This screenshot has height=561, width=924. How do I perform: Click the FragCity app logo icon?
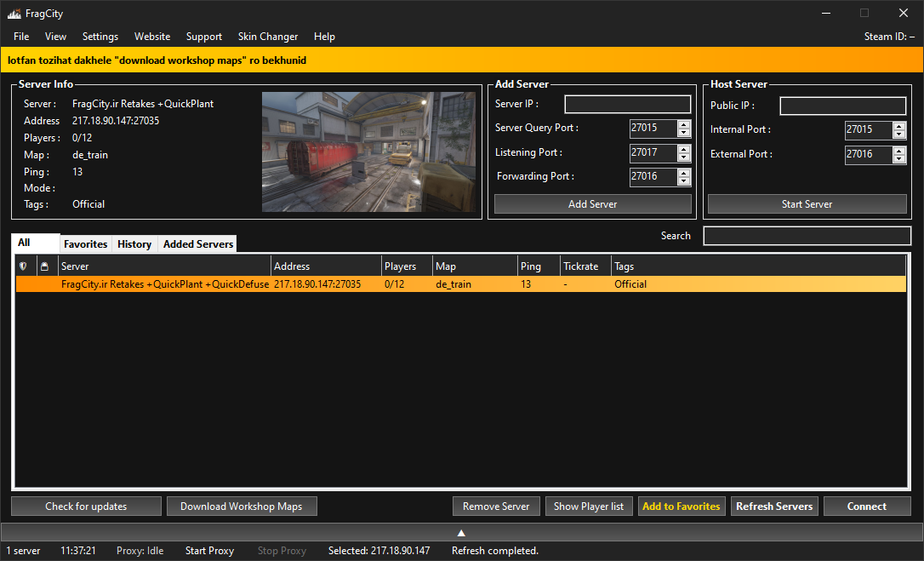14,13
